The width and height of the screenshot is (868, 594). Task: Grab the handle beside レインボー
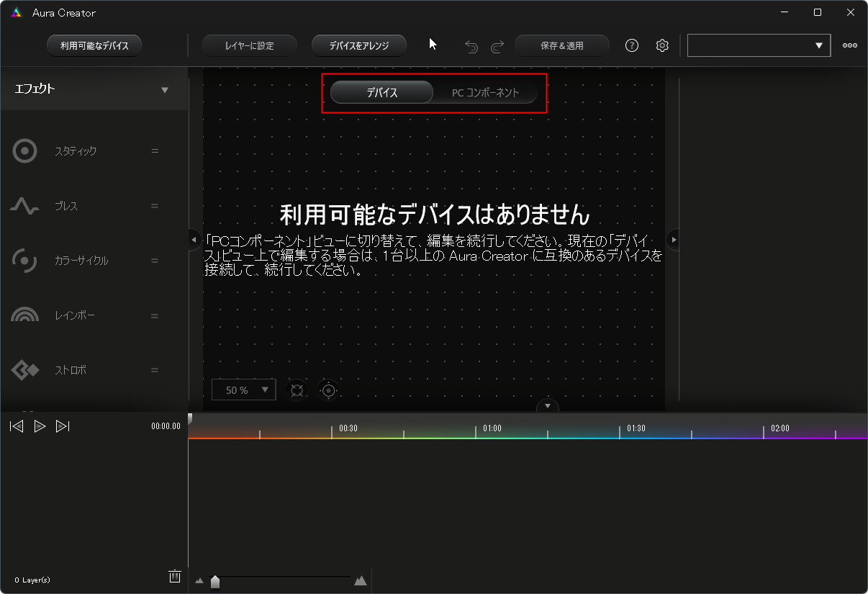point(155,315)
